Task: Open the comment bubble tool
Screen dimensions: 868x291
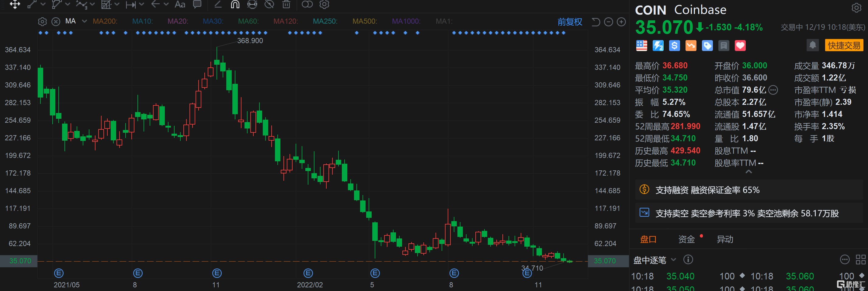Action: point(197,4)
